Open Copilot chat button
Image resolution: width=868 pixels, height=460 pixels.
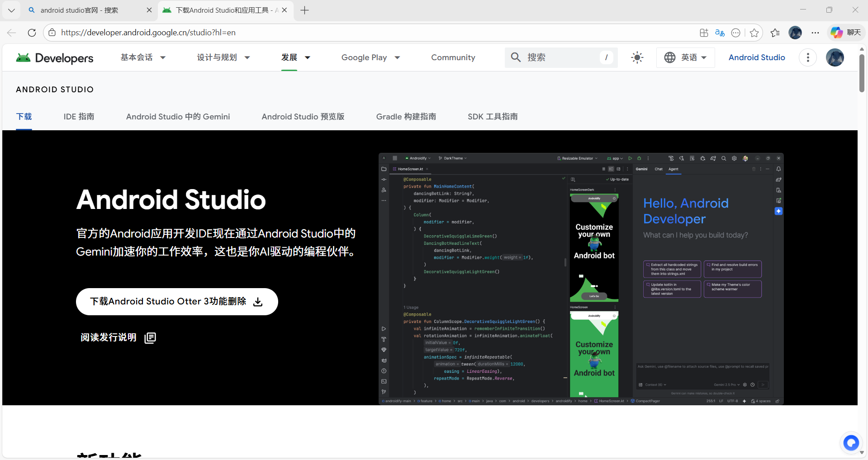click(x=846, y=33)
